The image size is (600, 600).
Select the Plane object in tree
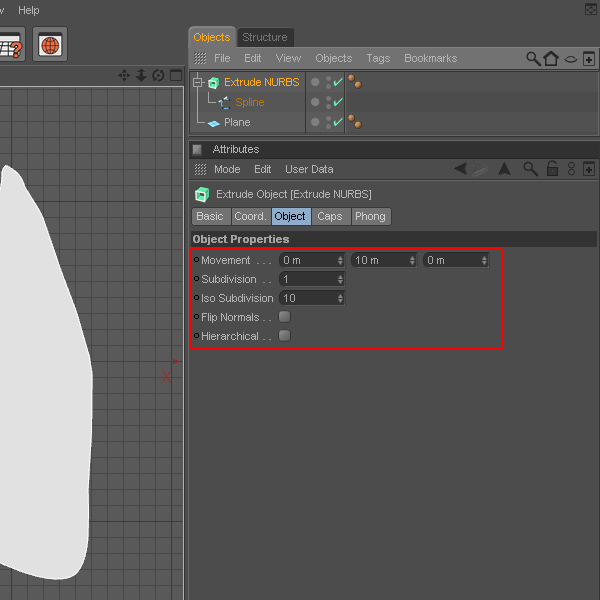pos(237,122)
